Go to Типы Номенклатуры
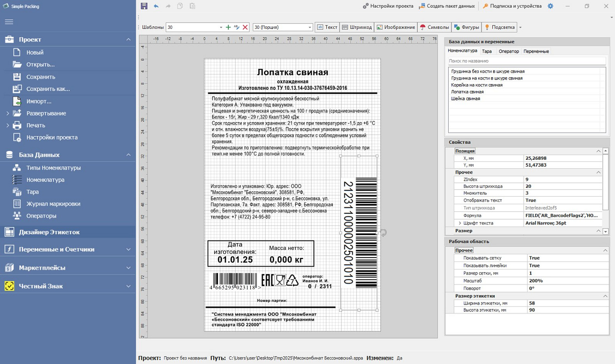This screenshot has height=364, width=615. click(53, 168)
